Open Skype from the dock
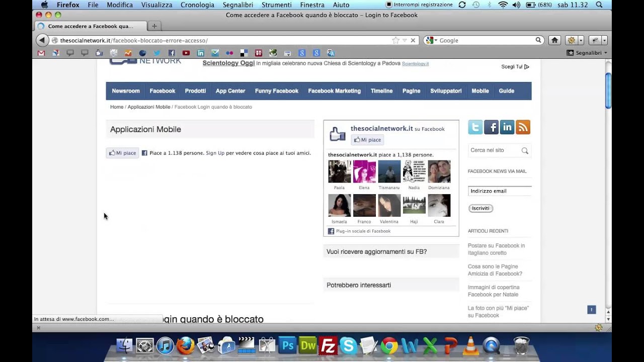The image size is (644, 362). 348,346
